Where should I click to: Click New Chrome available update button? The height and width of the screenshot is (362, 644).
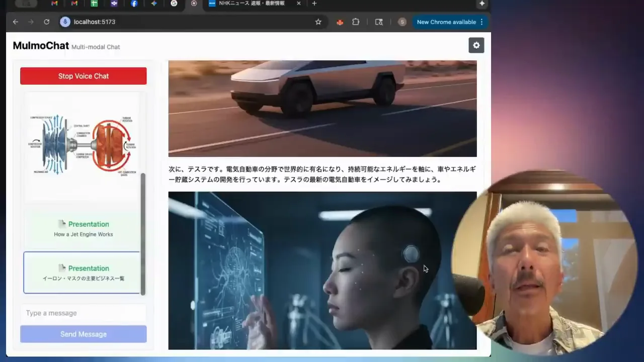click(446, 22)
